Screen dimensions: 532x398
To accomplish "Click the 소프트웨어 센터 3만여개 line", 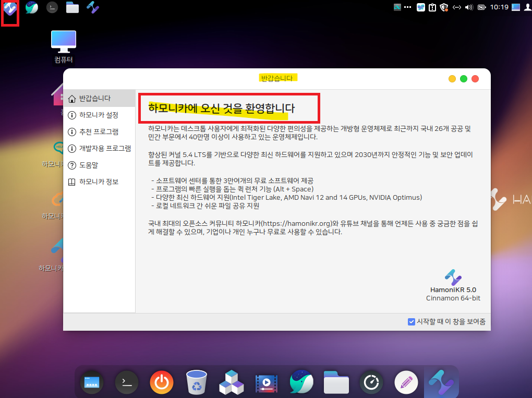I will [x=233, y=181].
